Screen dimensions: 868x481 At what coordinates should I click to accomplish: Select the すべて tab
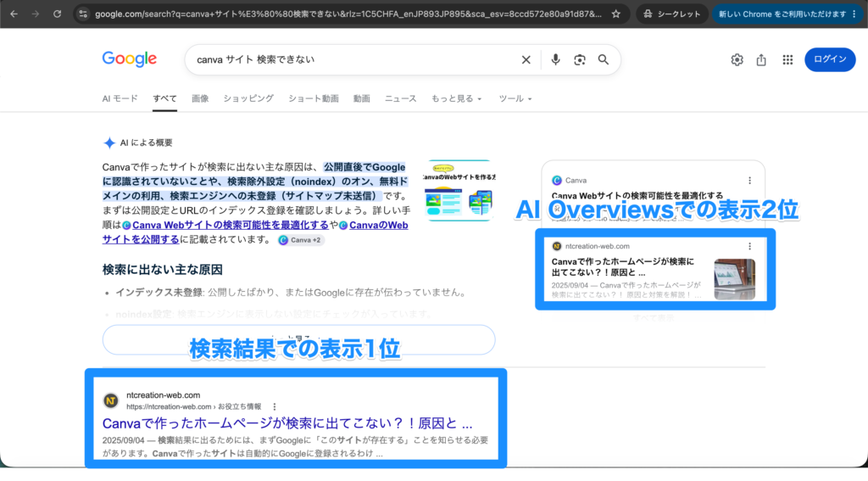pyautogui.click(x=164, y=98)
